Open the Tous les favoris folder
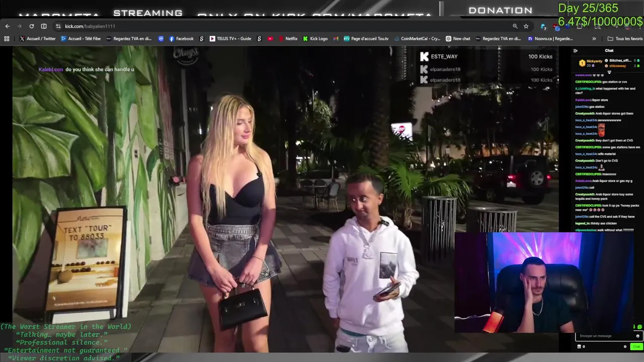The image size is (644, 362). (625, 39)
